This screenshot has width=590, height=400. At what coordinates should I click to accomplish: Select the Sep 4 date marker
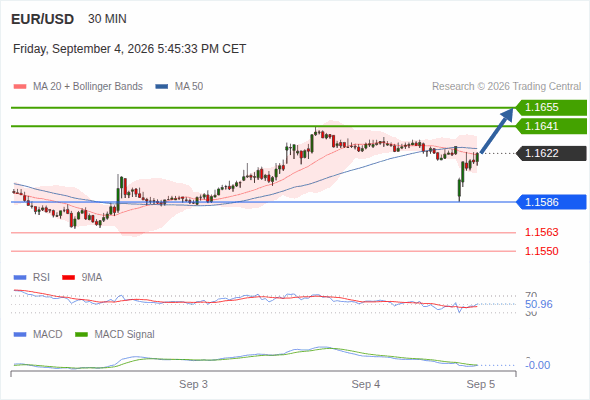click(x=366, y=384)
